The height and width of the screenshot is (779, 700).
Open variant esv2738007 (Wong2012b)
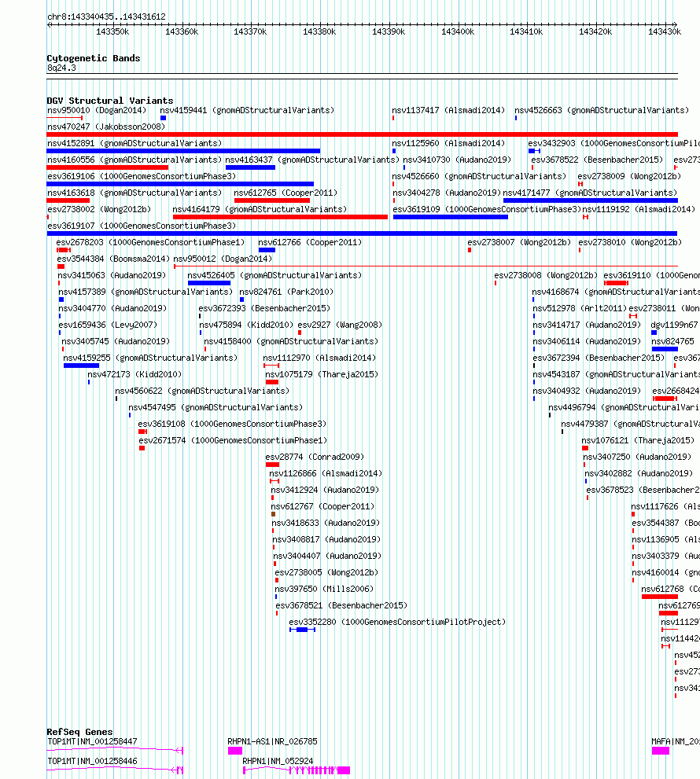coord(520,242)
